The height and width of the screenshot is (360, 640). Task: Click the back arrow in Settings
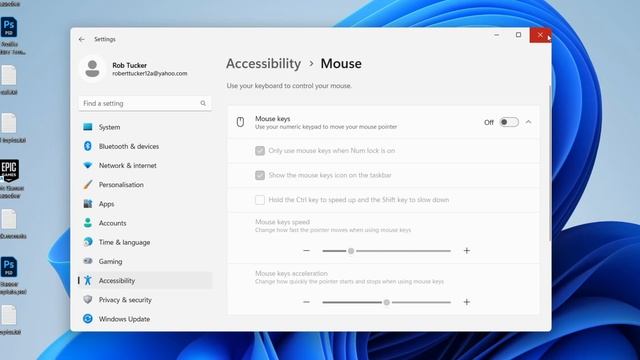(82, 39)
